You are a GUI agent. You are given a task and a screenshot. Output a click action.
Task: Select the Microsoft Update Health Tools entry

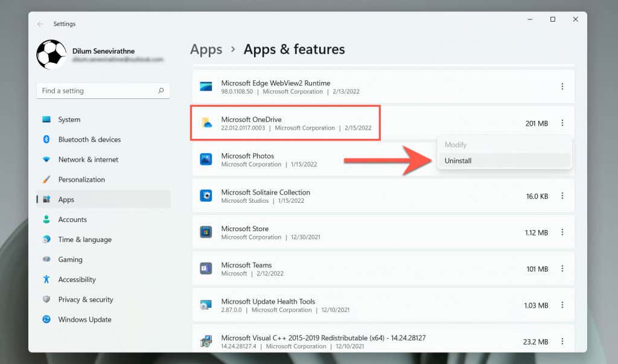coord(383,305)
